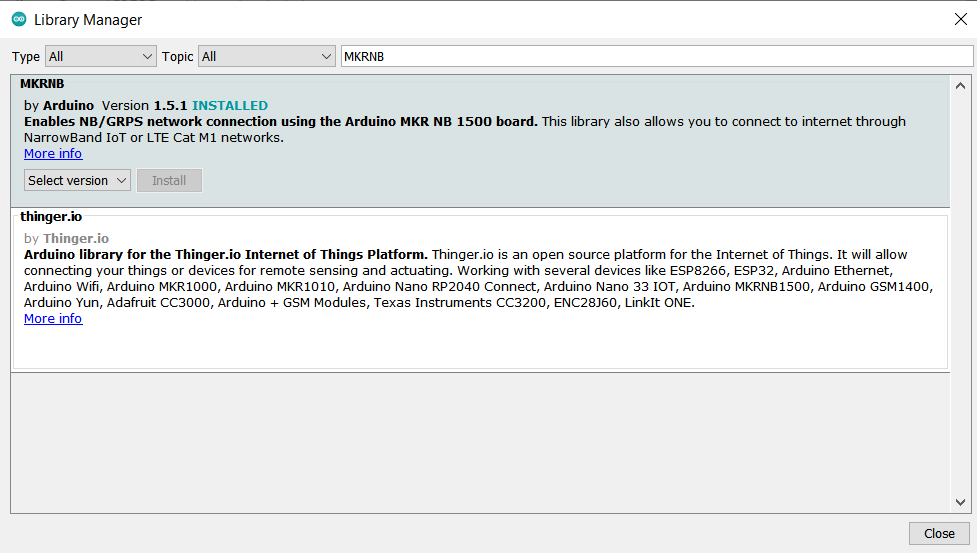Expand the Select version dropdown
Screen dimensions: 977x553
[x=78, y=181]
